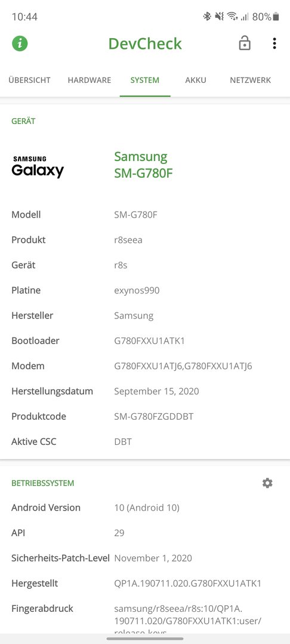Tap the green info icon
This screenshot has height=644, width=290.
click(x=20, y=43)
